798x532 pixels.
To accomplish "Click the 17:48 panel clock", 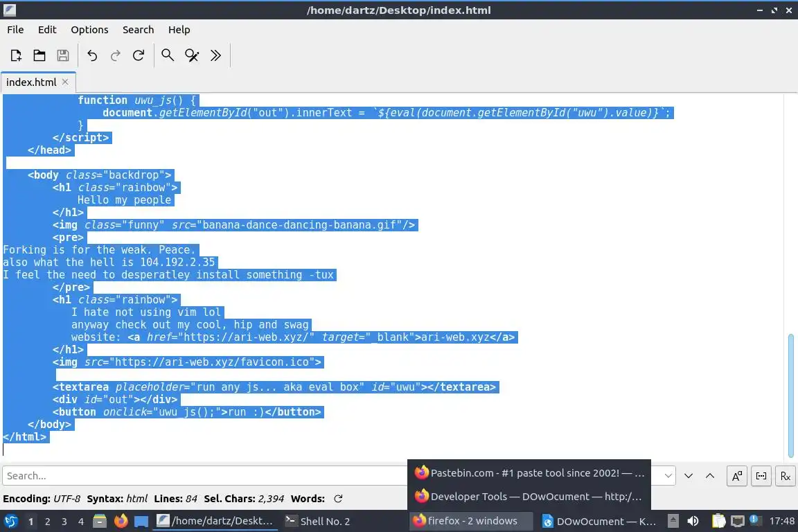I will click(x=781, y=521).
